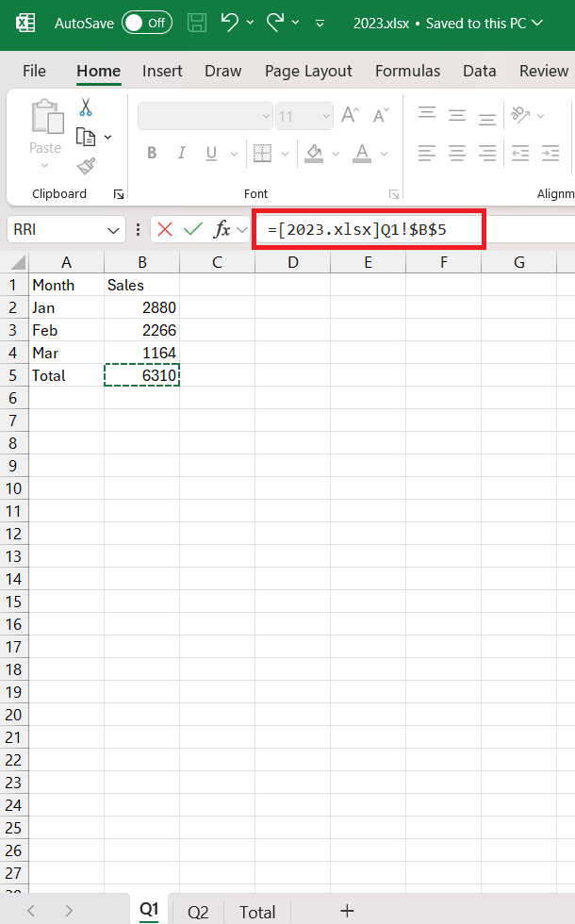575x924 pixels.
Task: Open the Review tab
Action: point(543,71)
